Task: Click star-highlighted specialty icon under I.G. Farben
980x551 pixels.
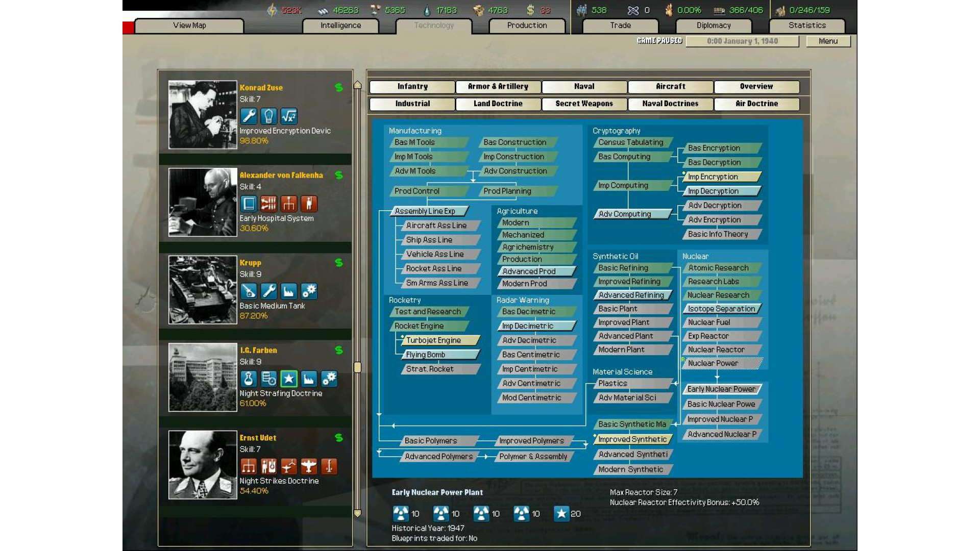Action: (289, 379)
